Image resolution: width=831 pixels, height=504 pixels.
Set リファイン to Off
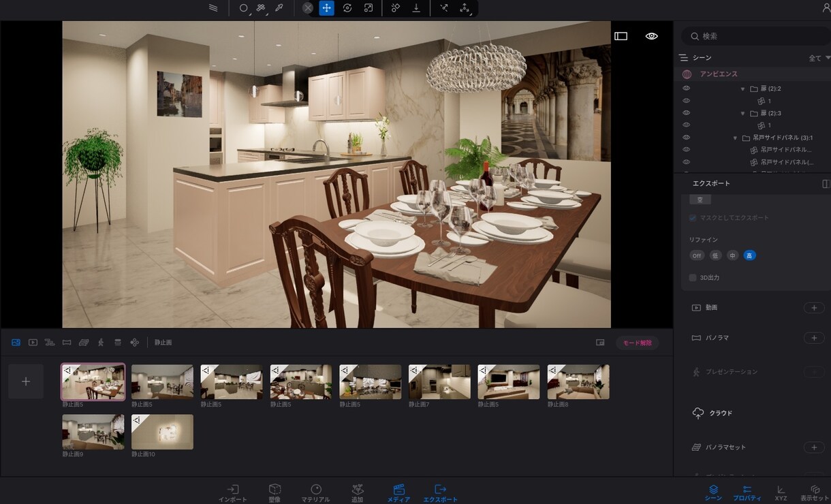click(x=697, y=255)
